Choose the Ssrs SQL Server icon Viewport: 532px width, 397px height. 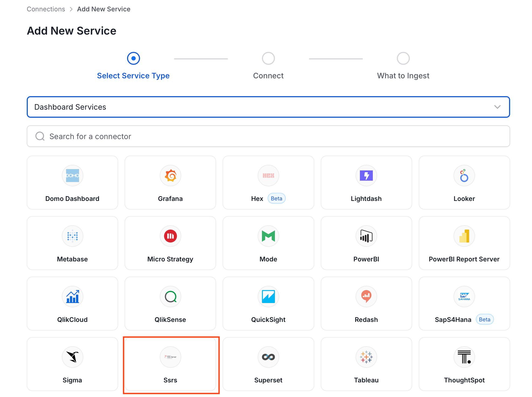pos(170,357)
